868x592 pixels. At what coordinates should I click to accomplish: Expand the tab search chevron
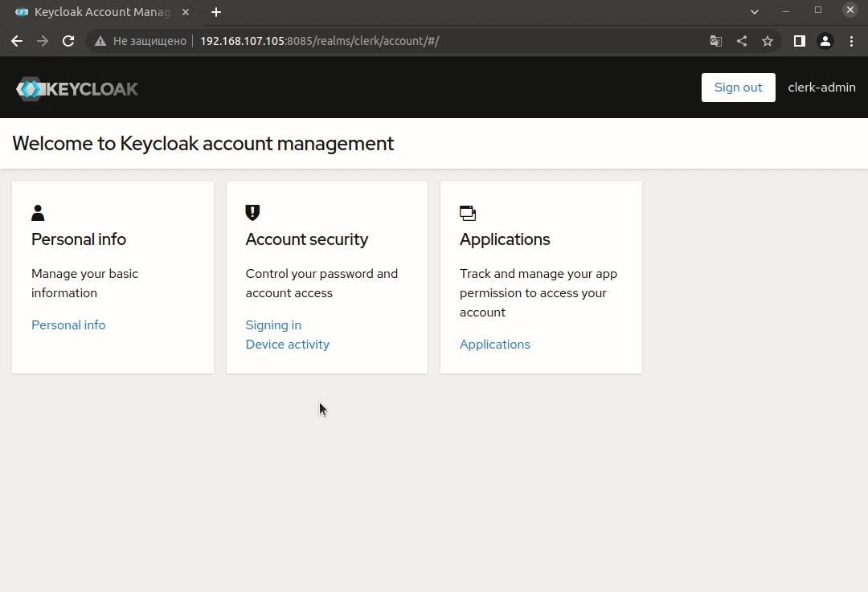(x=755, y=11)
